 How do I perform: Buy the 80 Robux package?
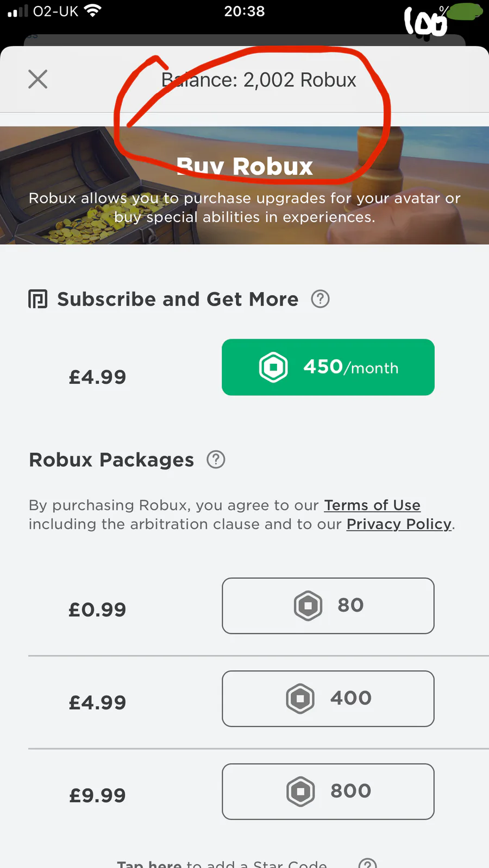pyautogui.click(x=328, y=606)
